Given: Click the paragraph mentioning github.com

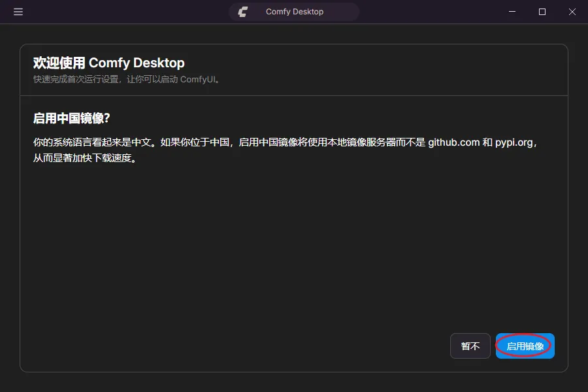Looking at the screenshot, I should [286, 150].
